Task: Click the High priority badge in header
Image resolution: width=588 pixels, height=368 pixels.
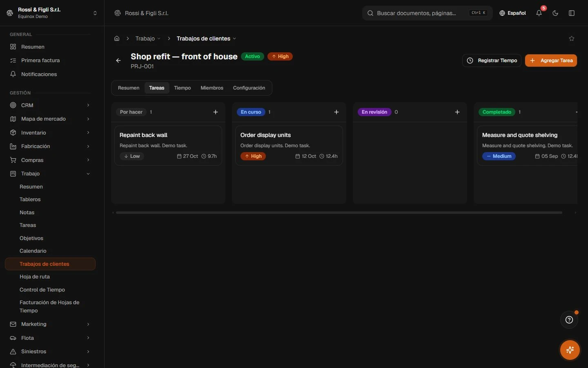Action: click(280, 56)
